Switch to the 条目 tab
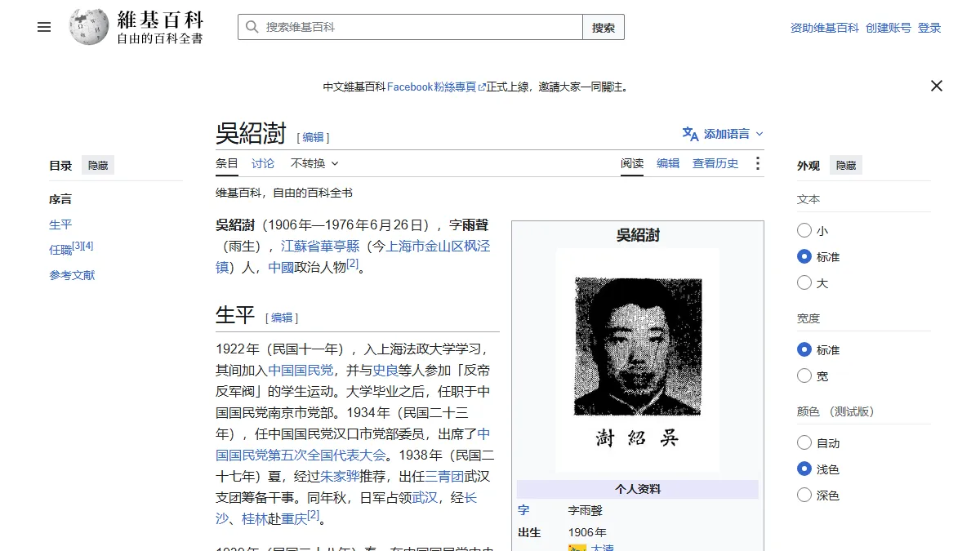This screenshot has width=980, height=551. tap(227, 163)
